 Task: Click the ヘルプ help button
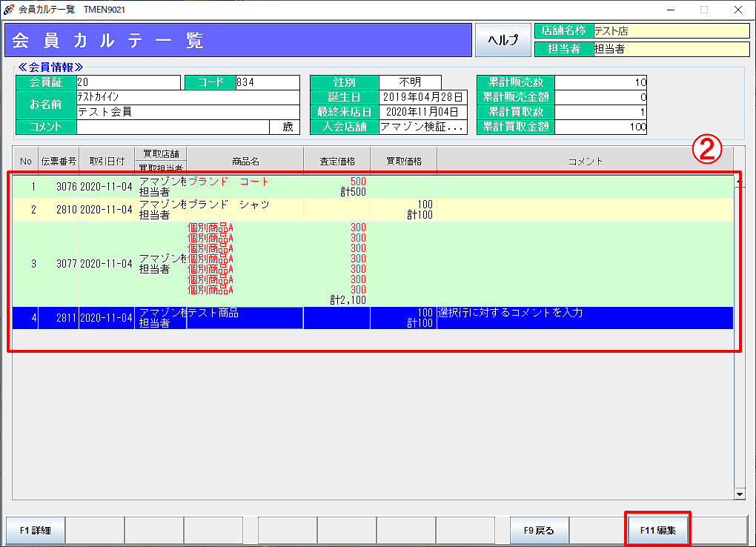tap(503, 40)
